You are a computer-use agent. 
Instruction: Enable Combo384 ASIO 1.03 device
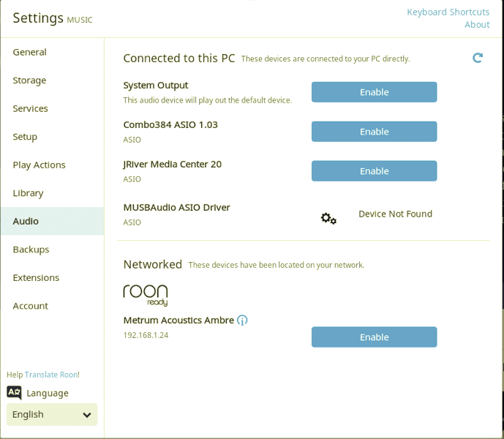point(374,132)
